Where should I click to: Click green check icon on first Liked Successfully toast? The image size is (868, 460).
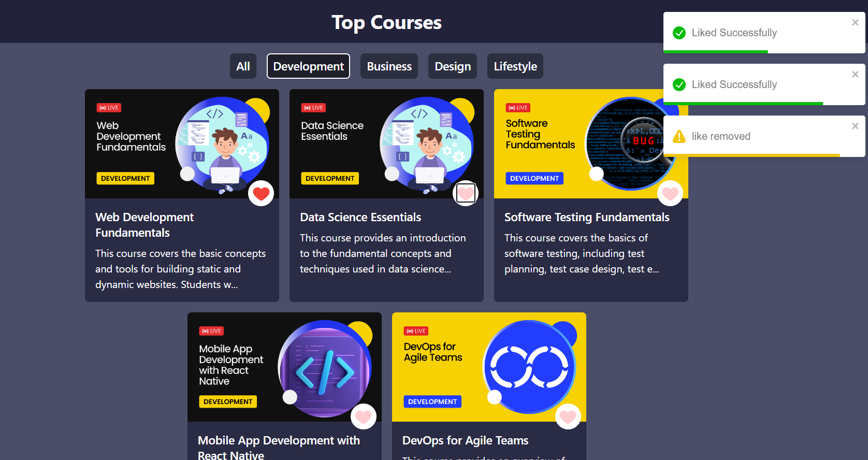coord(679,33)
